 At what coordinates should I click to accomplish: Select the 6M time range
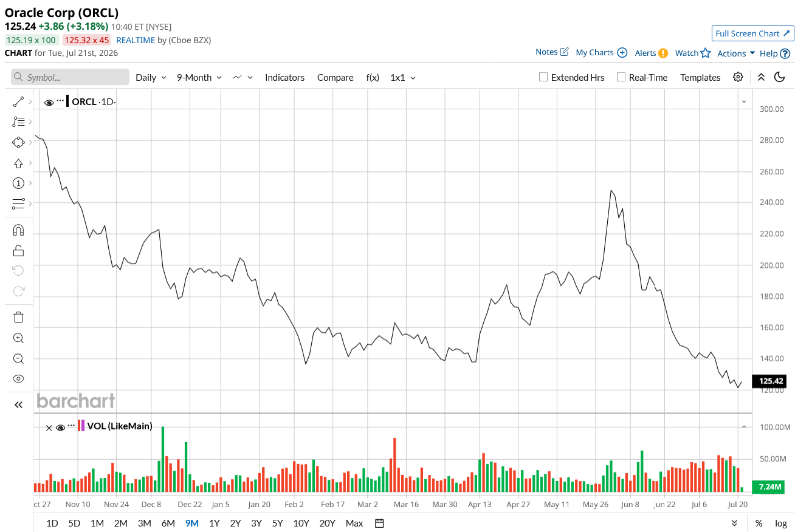(168, 523)
